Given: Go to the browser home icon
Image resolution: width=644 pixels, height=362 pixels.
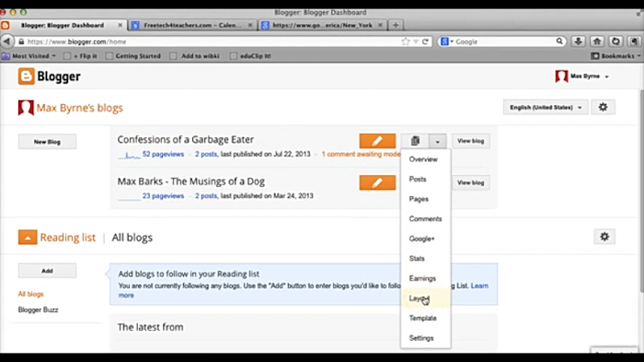Looking at the screenshot, I should tap(597, 41).
